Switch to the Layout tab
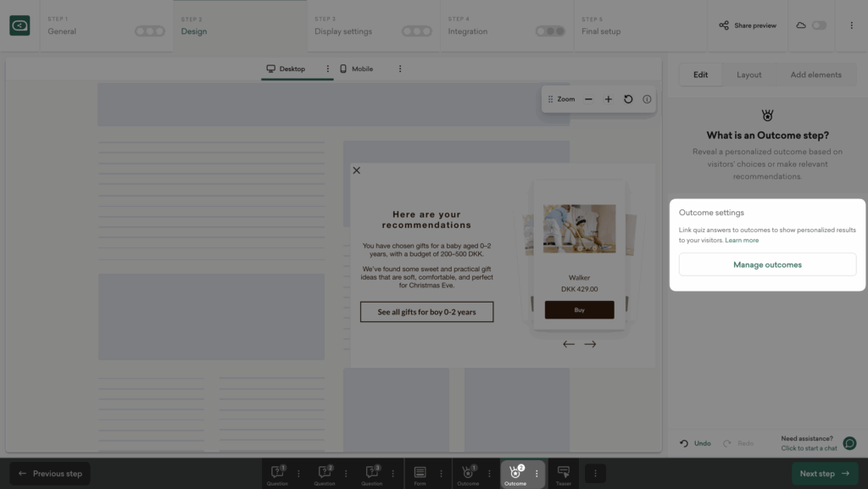The height and width of the screenshot is (489, 868). [748, 75]
